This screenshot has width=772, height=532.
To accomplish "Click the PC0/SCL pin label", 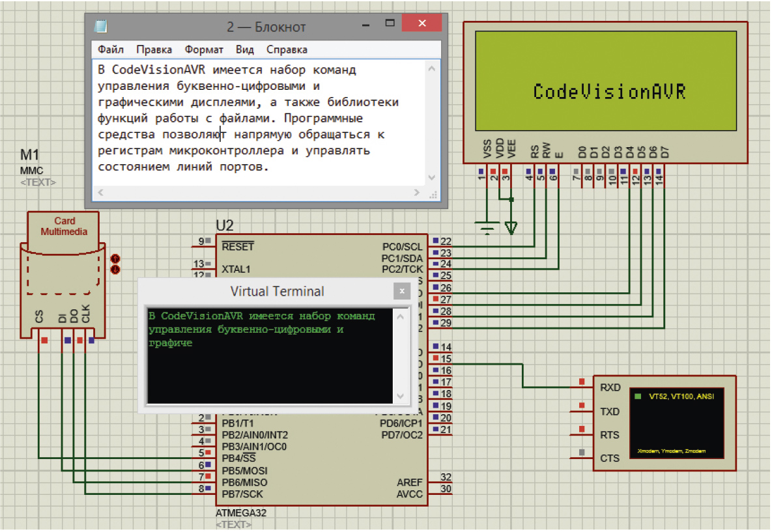I will point(402,247).
